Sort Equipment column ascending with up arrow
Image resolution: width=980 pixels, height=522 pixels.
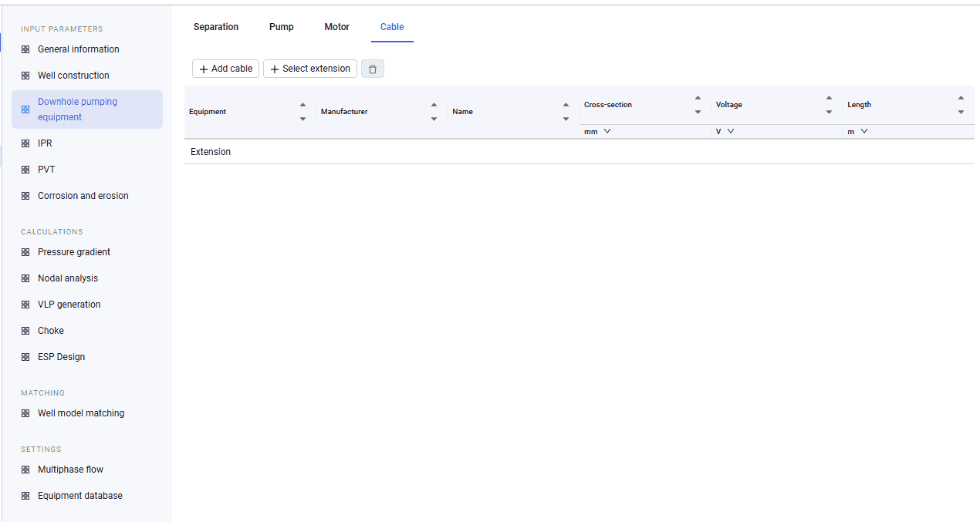point(302,105)
